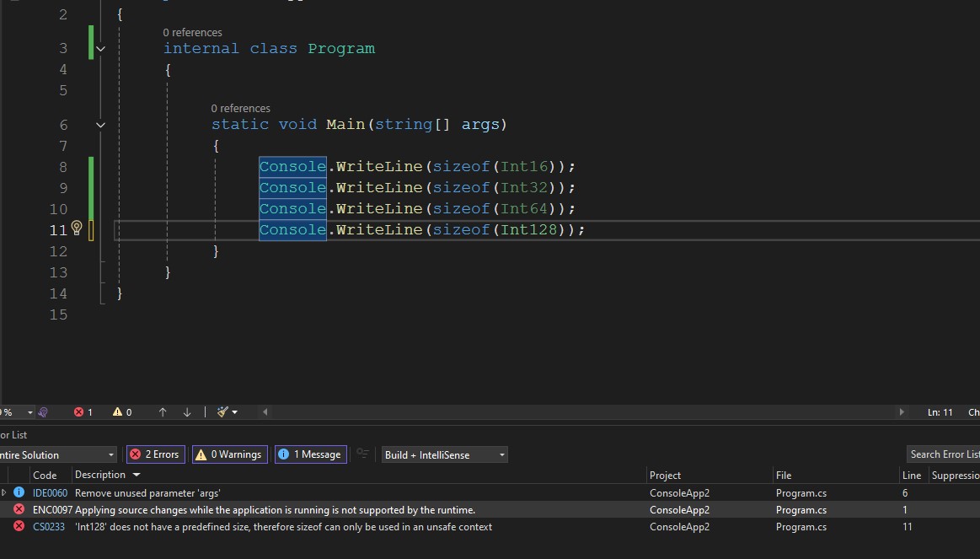Click '0 references' CodeLens above Main method
Screen dimensions: 980x559
(241, 108)
